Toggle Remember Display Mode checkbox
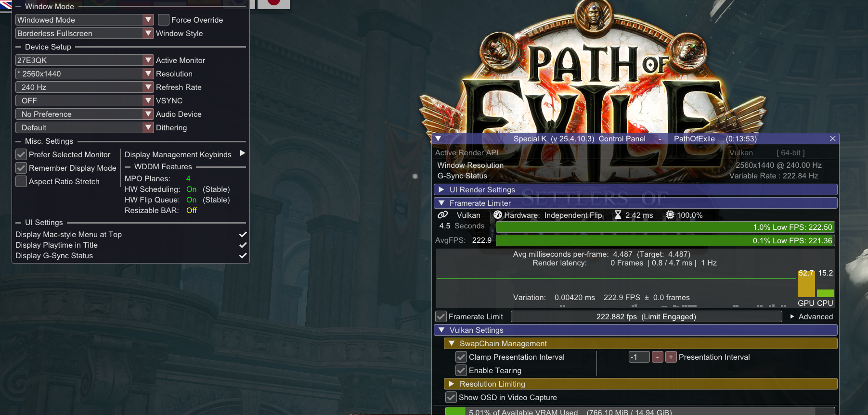 tap(21, 168)
